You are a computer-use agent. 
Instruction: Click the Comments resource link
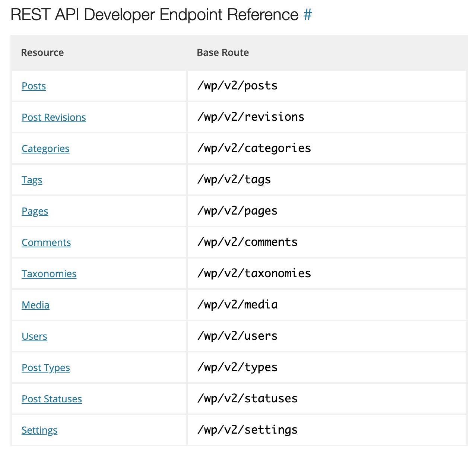click(46, 242)
